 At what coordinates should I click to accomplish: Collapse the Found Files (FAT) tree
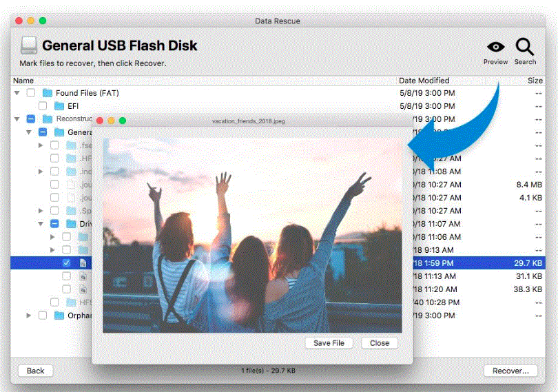point(17,93)
